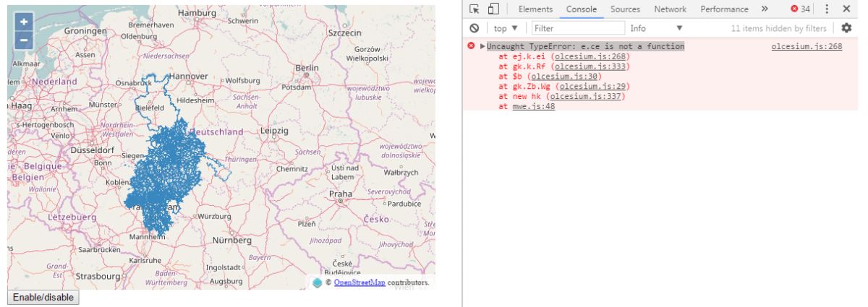Open the Performance tab

point(724,9)
